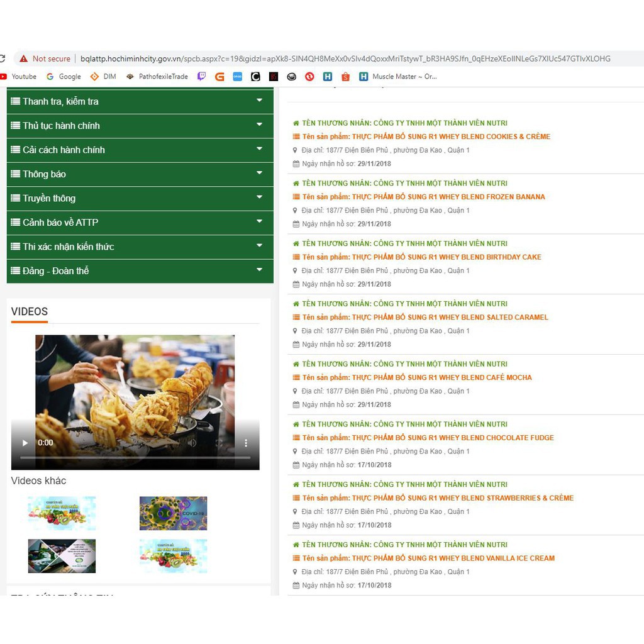Open the Truyền thông menu item
The image size is (644, 644).
(140, 198)
